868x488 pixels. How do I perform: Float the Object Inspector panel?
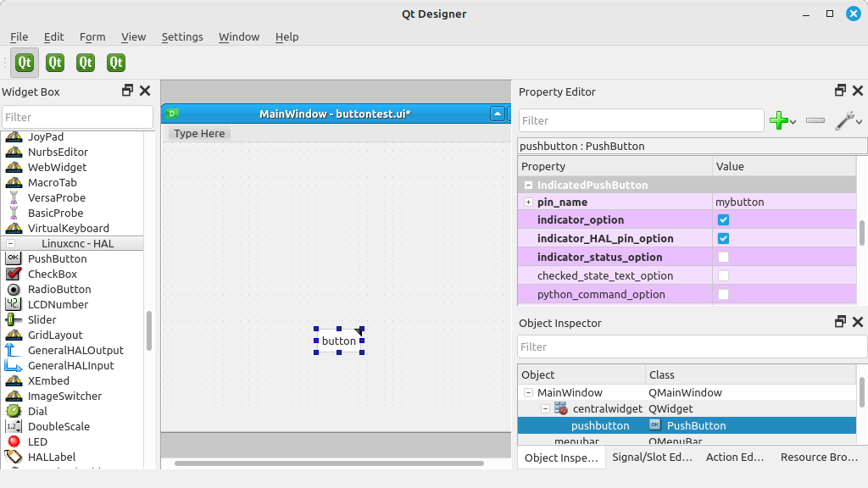point(840,322)
